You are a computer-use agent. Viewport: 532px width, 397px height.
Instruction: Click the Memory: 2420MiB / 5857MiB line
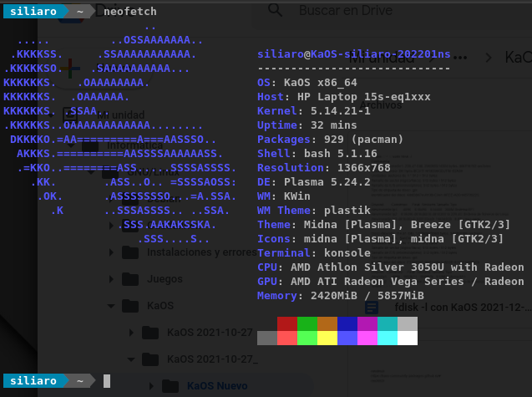point(341,296)
